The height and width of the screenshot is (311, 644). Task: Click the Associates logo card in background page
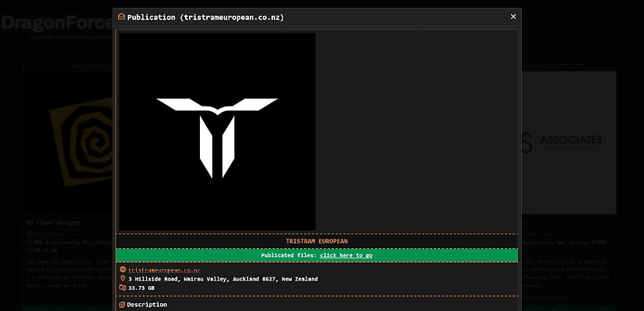pyautogui.click(x=569, y=142)
